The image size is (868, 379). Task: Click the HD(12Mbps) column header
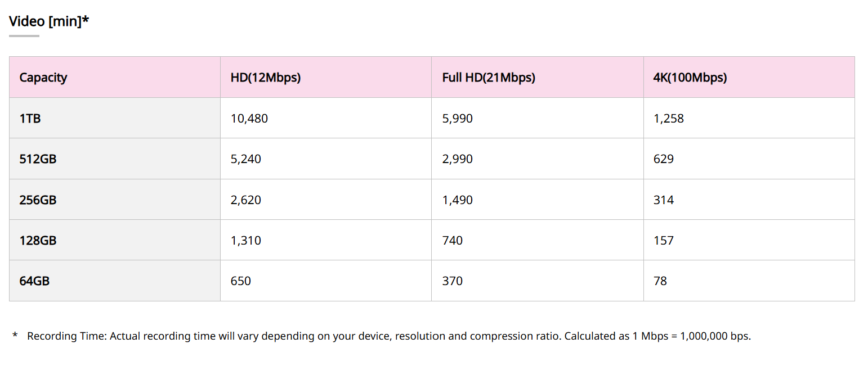click(266, 78)
